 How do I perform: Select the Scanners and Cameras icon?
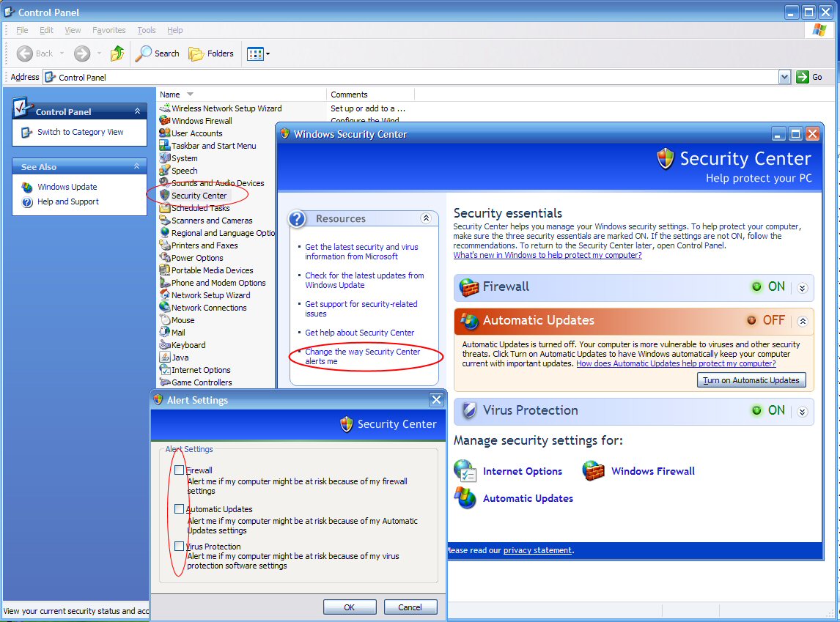pyautogui.click(x=164, y=220)
